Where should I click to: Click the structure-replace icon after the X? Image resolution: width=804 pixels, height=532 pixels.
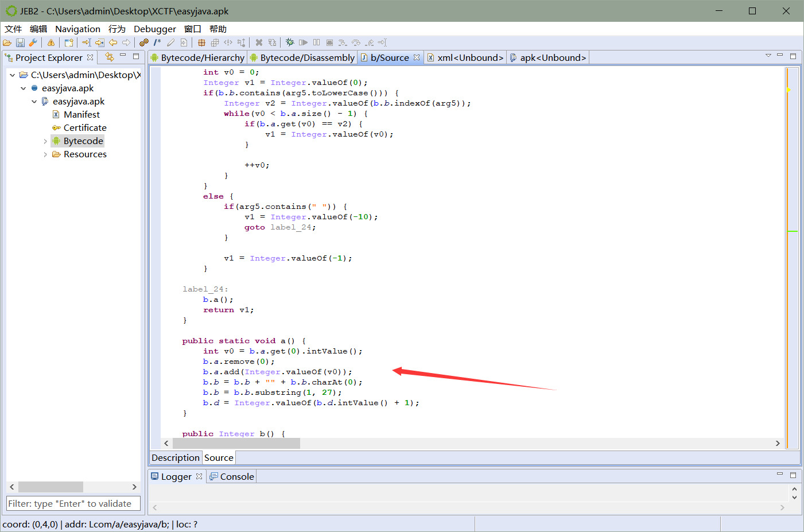pos(272,42)
